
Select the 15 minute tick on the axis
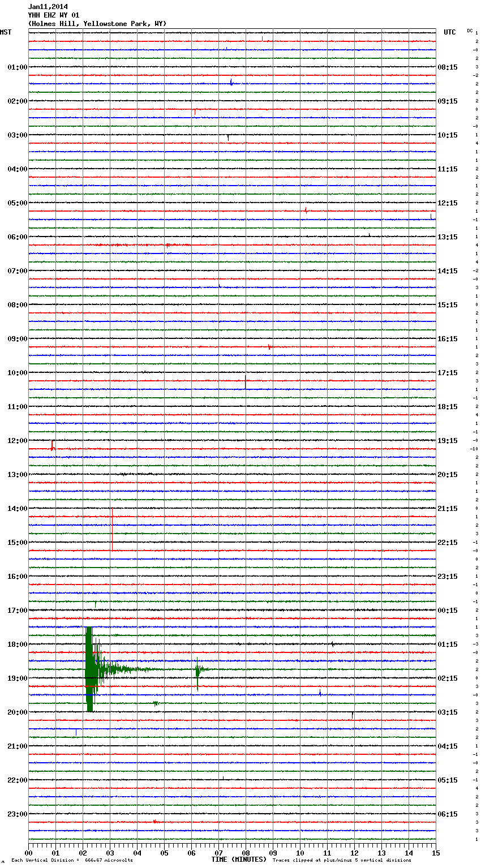[x=435, y=853]
